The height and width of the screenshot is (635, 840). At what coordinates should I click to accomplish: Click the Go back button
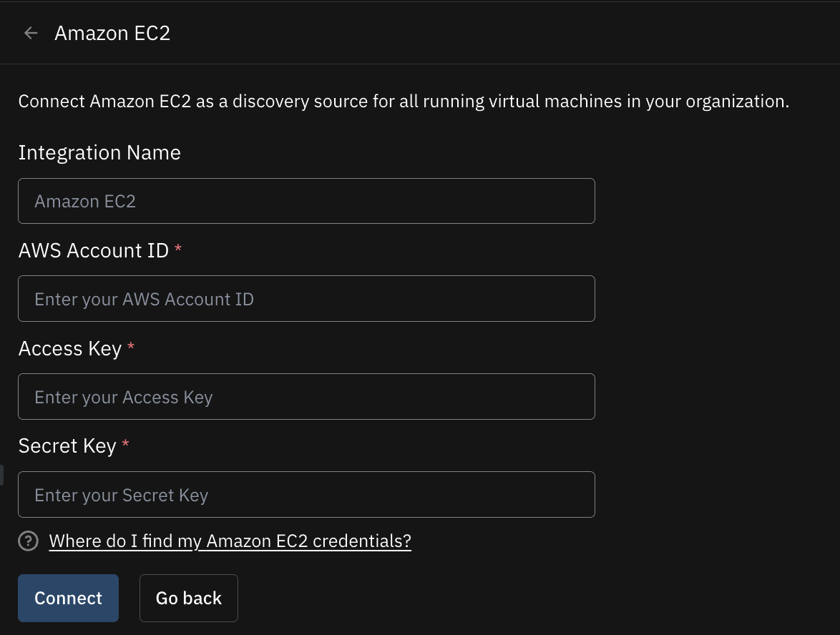point(189,598)
